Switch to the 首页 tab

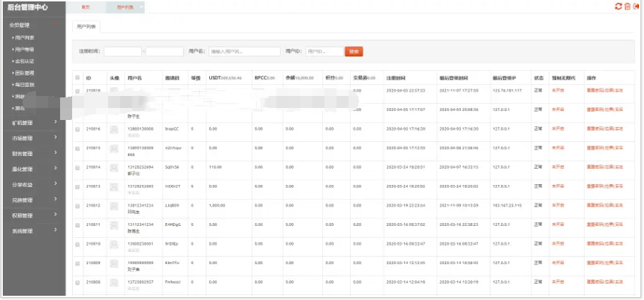[86, 7]
